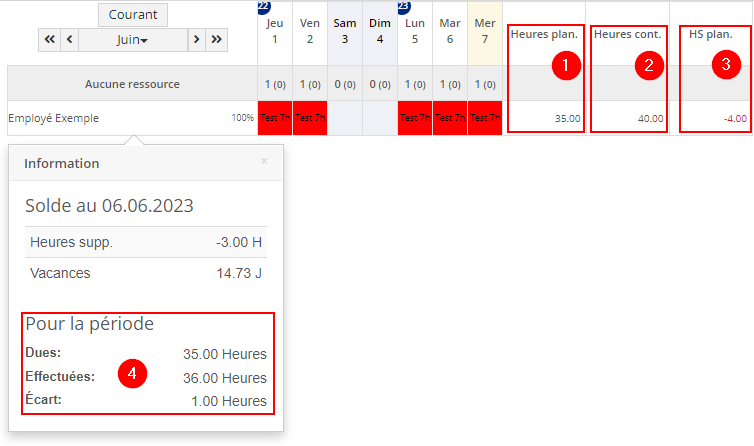Open the Test 7h shift on Thursday 1
This screenshot has width=754, height=446.
(275, 118)
